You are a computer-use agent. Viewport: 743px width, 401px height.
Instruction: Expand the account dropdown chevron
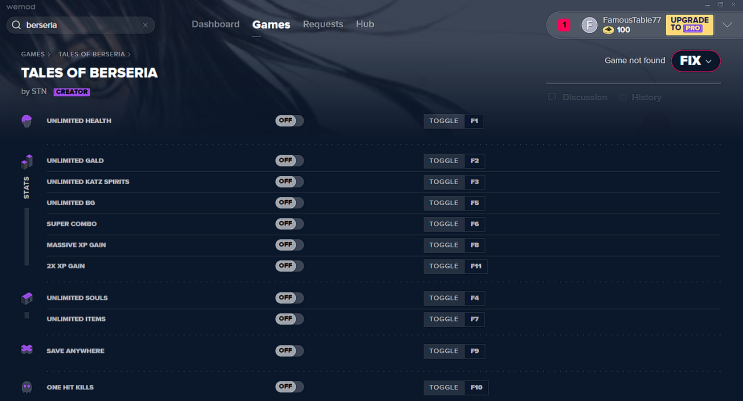[x=727, y=25]
